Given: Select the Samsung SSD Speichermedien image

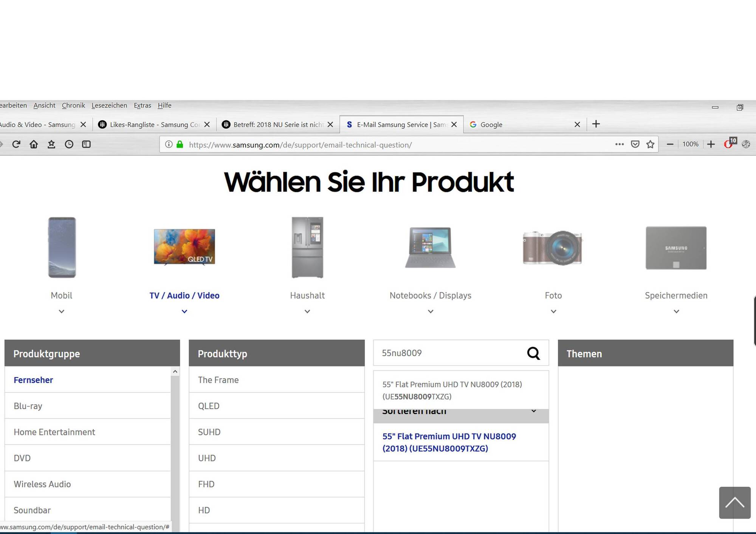Looking at the screenshot, I should point(676,248).
